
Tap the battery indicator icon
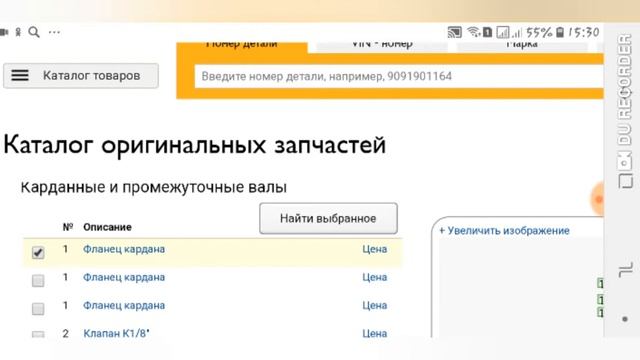click(x=560, y=32)
